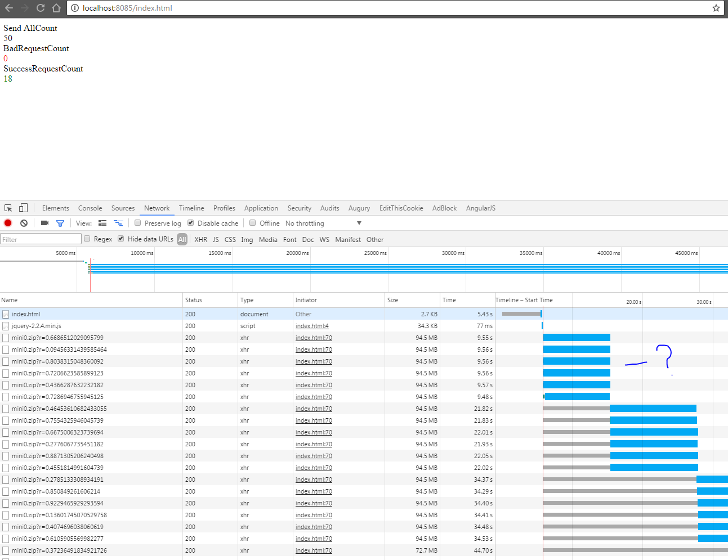The height and width of the screenshot is (560, 728).
Task: Sort requests by Name column
Action: click(91, 300)
